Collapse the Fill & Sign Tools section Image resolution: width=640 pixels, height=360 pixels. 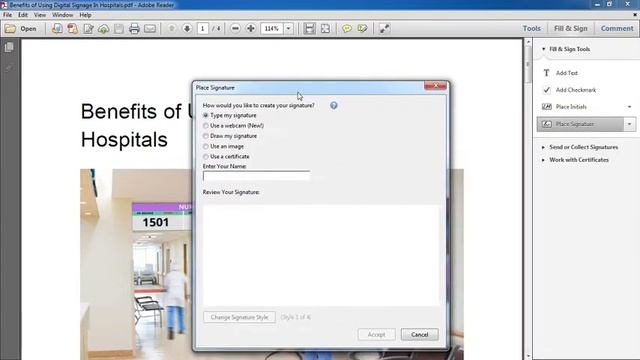544,49
